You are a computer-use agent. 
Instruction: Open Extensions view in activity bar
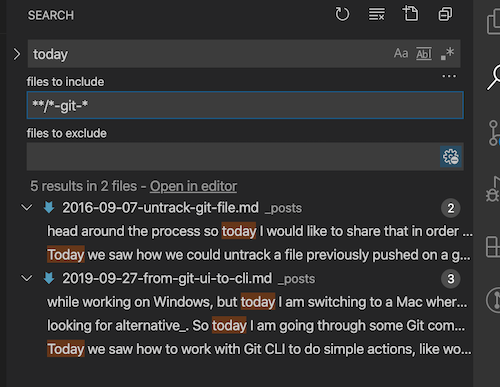point(494,247)
